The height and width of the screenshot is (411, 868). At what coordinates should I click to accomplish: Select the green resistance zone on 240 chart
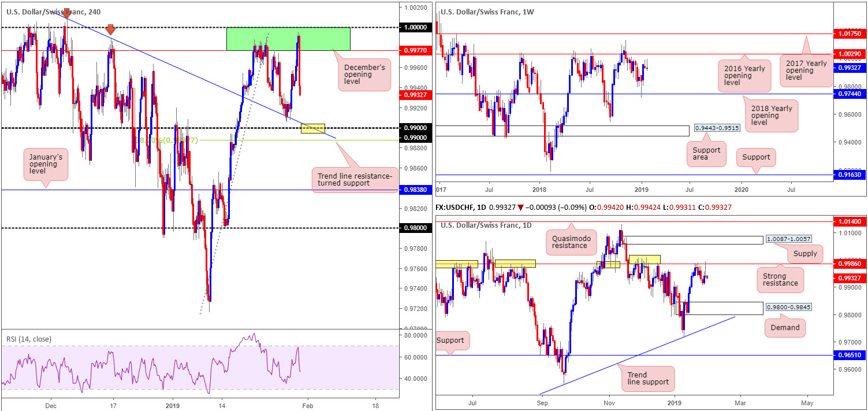pyautogui.click(x=288, y=39)
